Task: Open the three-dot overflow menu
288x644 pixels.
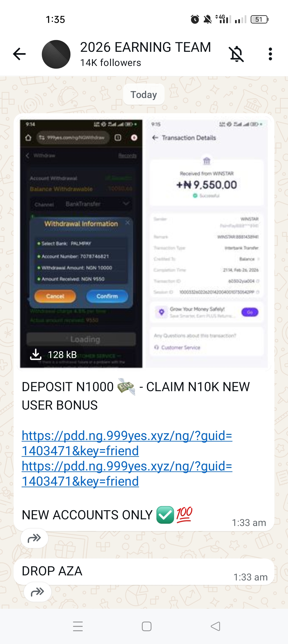Action: pos(270,54)
